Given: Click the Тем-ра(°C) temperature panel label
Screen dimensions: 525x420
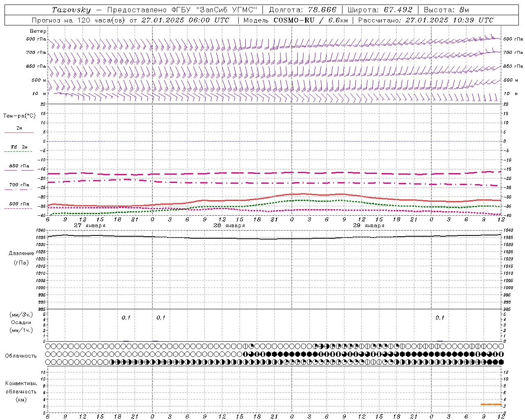Looking at the screenshot, I should click(x=19, y=116).
